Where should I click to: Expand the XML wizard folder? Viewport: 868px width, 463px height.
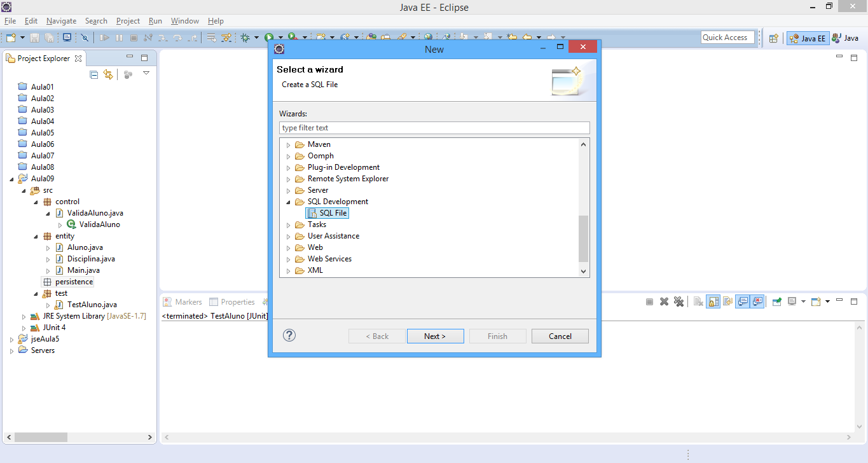(x=288, y=271)
